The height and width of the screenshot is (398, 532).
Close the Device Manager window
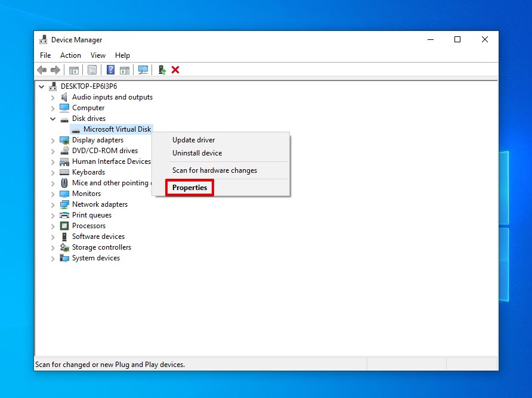click(x=485, y=40)
